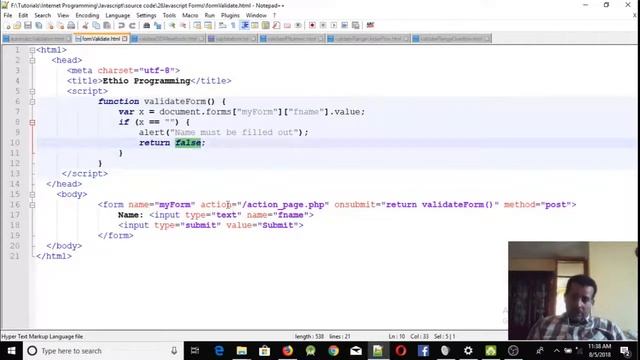Collapse the head fold marker on line 2
Image resolution: width=640 pixels, height=360 pixels.
click(x=32, y=60)
